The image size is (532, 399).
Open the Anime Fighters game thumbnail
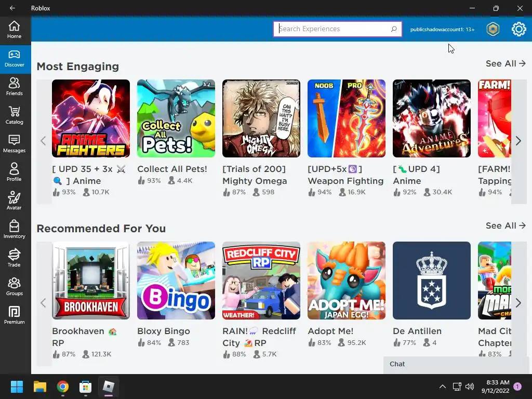91,118
